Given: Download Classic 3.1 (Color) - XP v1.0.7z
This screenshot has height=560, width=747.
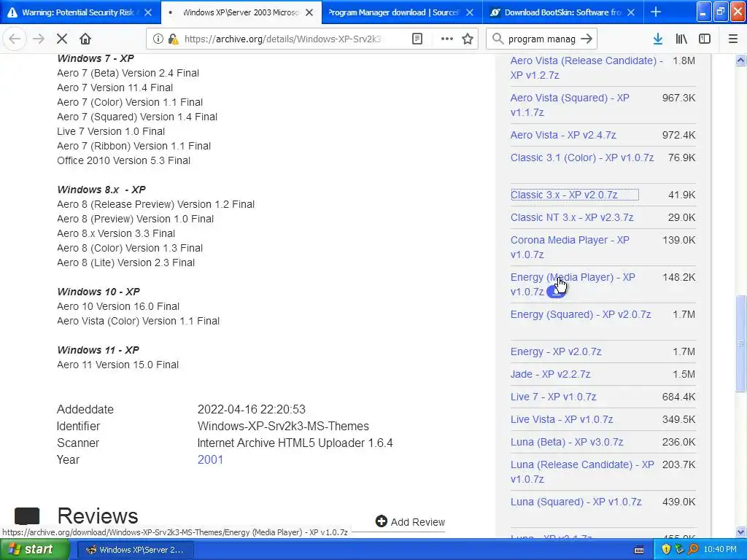Looking at the screenshot, I should [x=582, y=157].
